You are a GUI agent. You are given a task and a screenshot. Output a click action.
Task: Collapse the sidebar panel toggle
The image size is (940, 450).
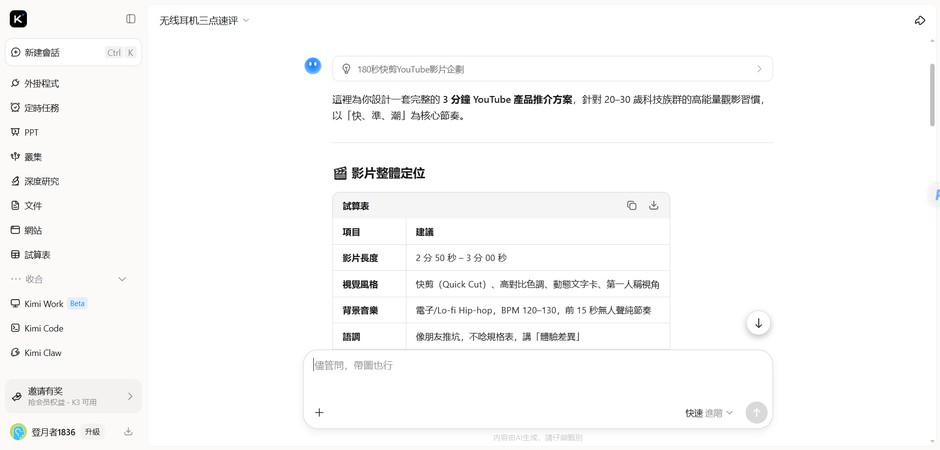tap(131, 19)
